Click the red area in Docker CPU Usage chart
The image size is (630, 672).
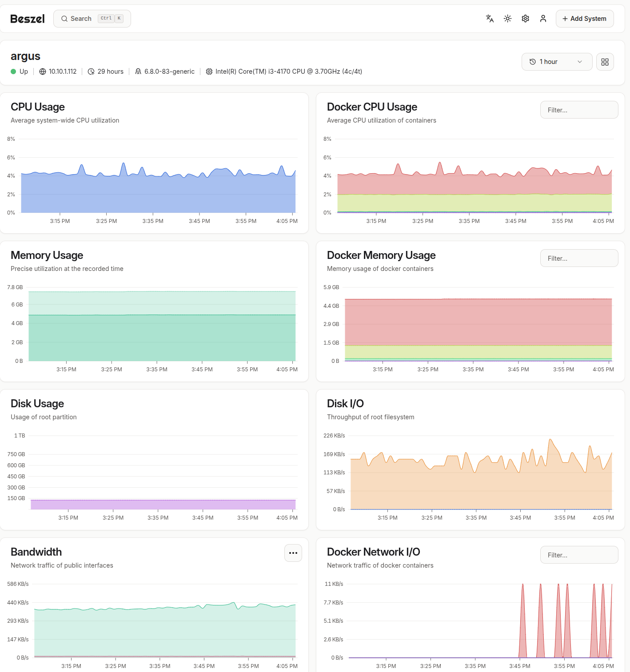click(x=474, y=184)
